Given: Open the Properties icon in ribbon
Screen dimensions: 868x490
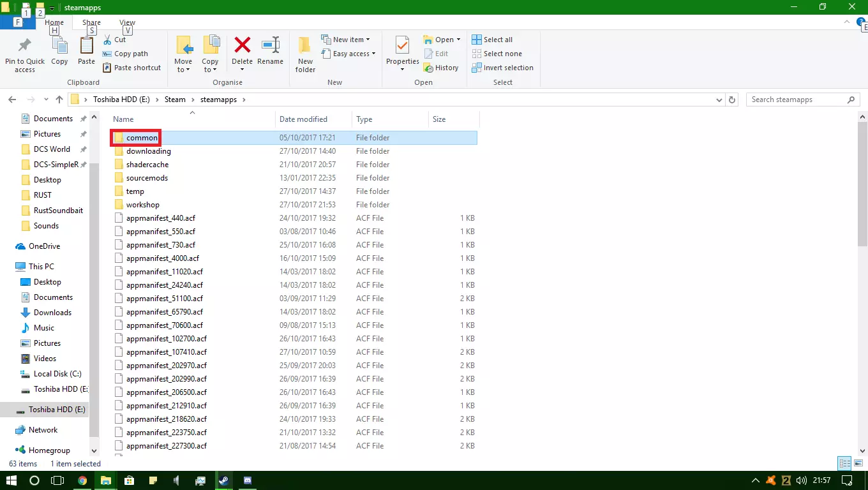Looking at the screenshot, I should (x=402, y=46).
